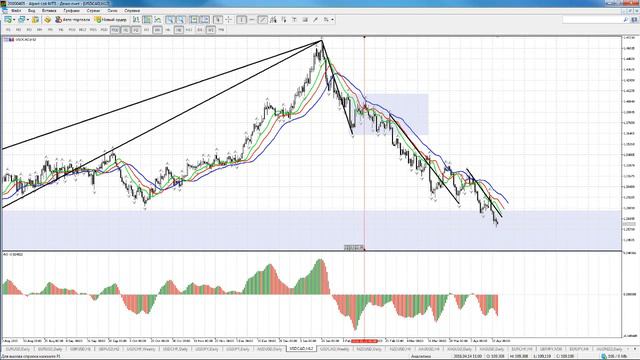Viewport: 640px width, 360px height.
Task: Click the Awesome Oscillator indicator label
Action: click(x=13, y=254)
